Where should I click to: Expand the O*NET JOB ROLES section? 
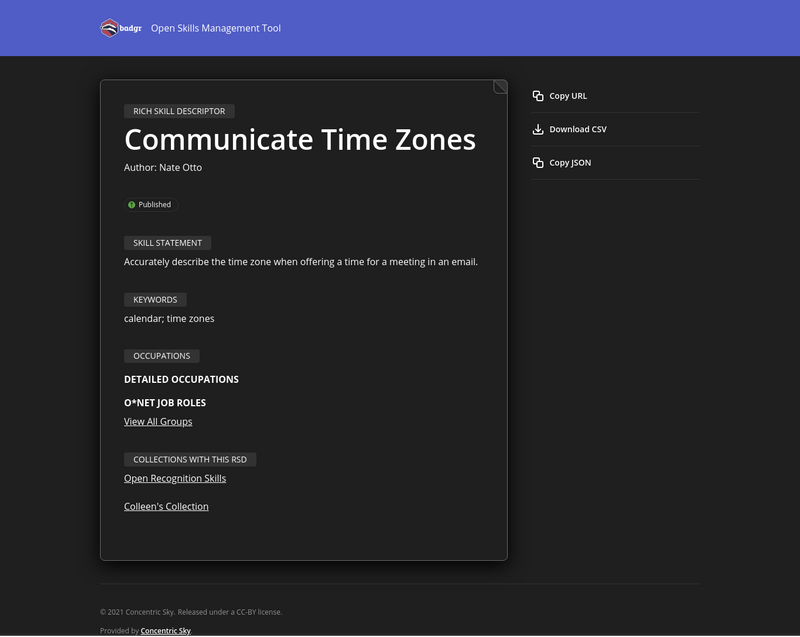164,402
